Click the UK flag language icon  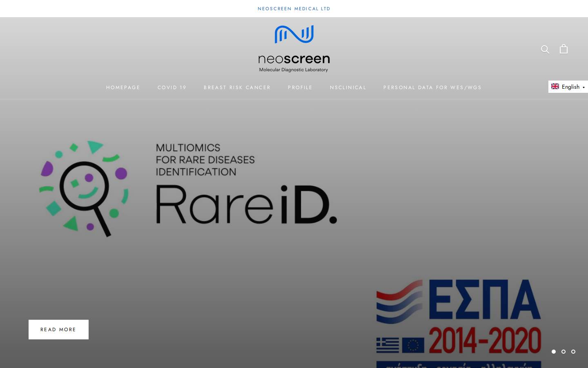point(555,86)
